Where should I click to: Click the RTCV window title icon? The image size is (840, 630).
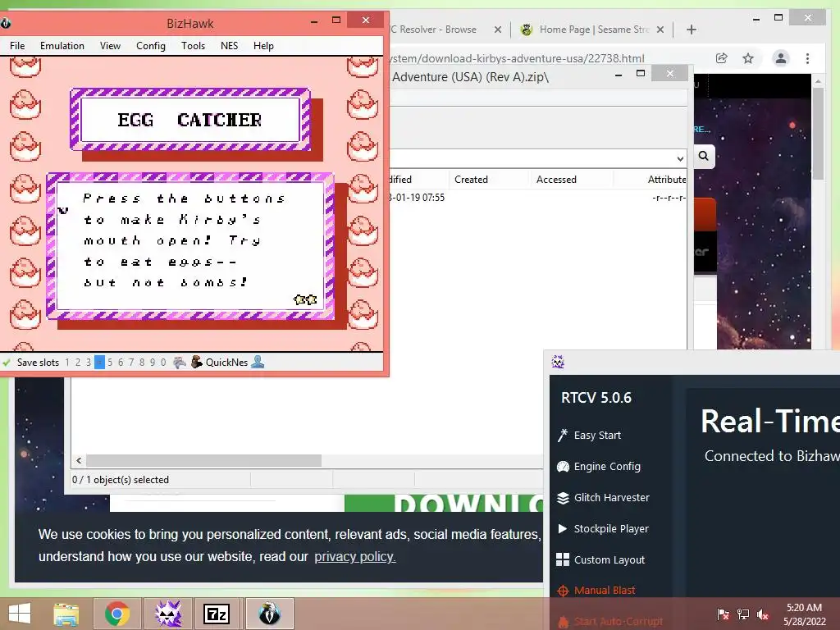click(x=558, y=362)
